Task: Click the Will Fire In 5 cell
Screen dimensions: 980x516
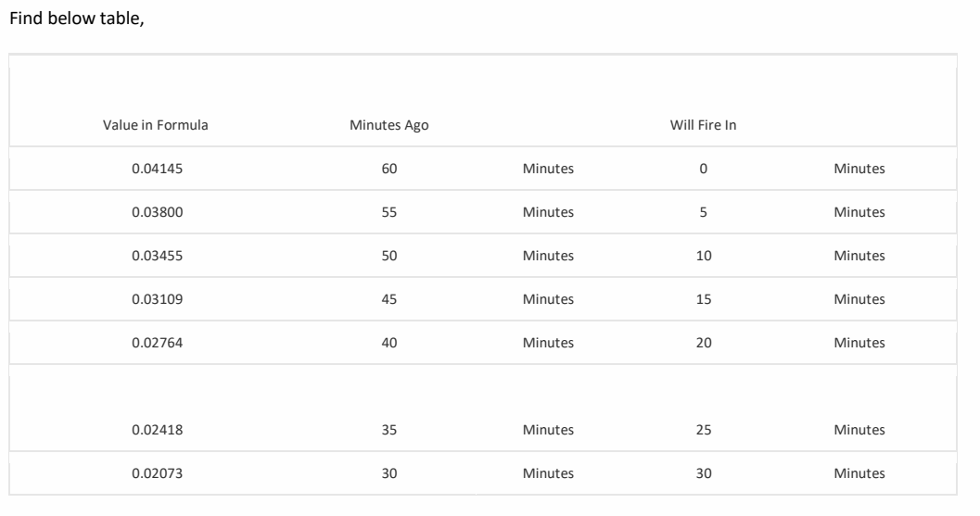Action: click(x=703, y=212)
